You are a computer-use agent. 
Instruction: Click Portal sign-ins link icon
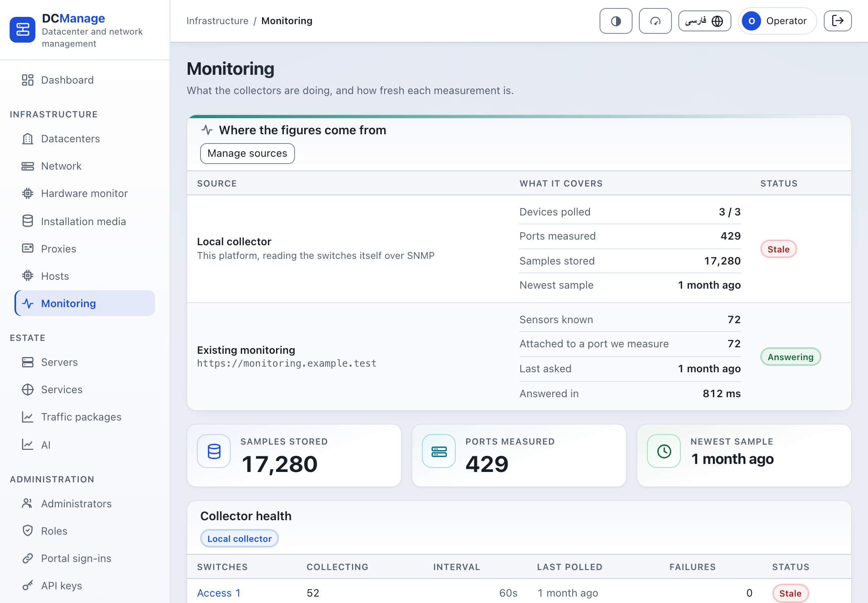click(x=28, y=558)
